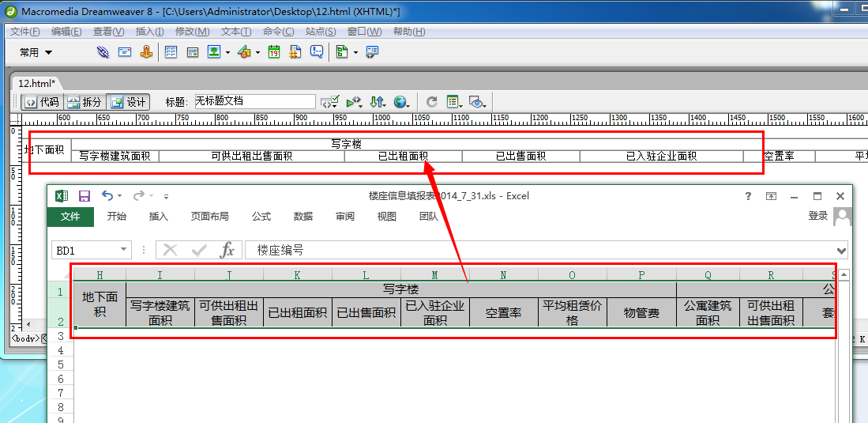868x423 pixels.
Task: Switch to the 公式 ribbon tab in Excel
Action: pos(261,216)
